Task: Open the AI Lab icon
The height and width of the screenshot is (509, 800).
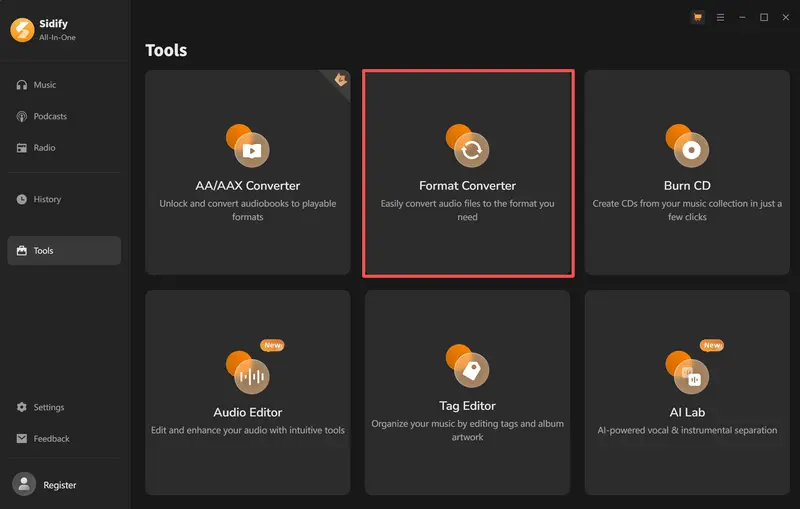Action: [x=687, y=372]
